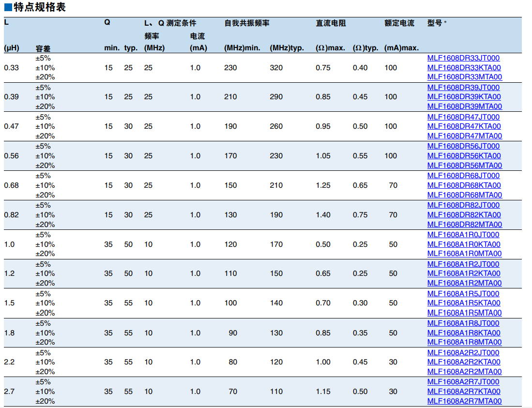
Task: Visit the MLF1608DR68JT000 product link
Action: (x=463, y=176)
